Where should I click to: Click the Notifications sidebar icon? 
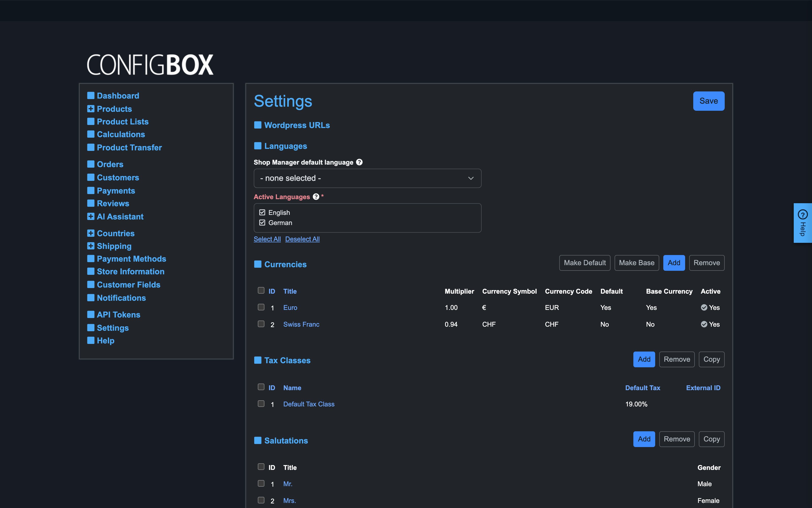91,298
